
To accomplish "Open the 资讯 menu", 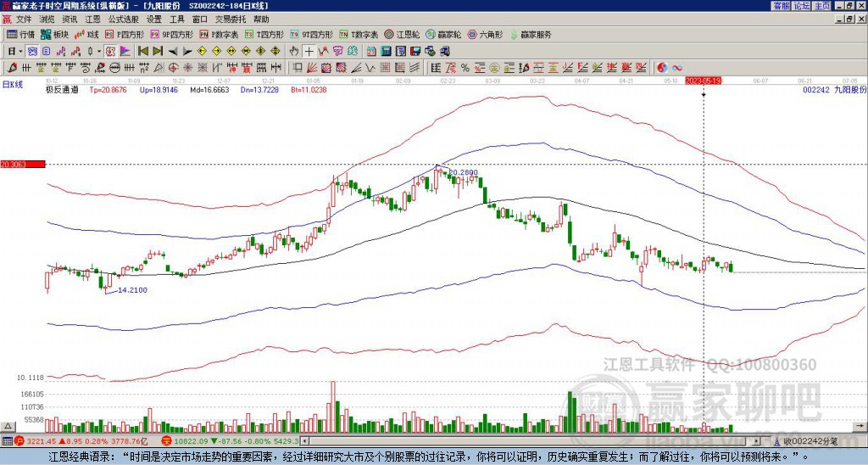I will pyautogui.click(x=70, y=20).
